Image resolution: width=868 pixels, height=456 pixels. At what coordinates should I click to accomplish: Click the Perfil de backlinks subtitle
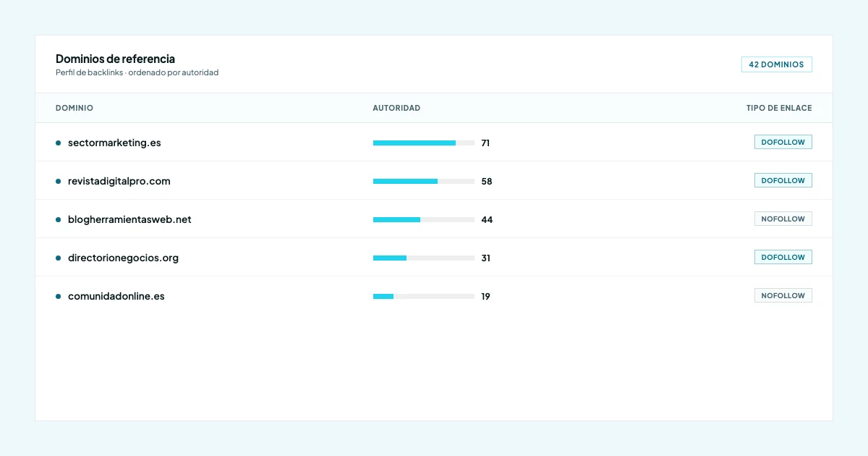137,72
